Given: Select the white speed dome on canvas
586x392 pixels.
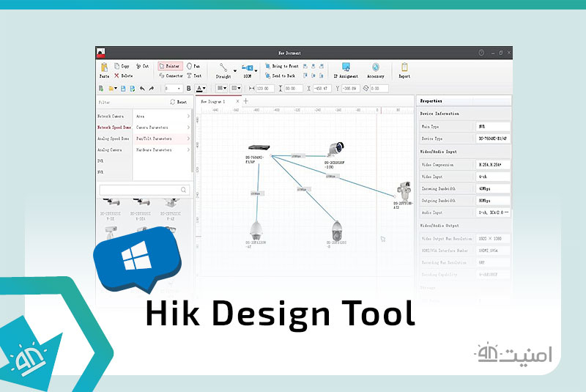Looking at the screenshot, I should 256,231.
